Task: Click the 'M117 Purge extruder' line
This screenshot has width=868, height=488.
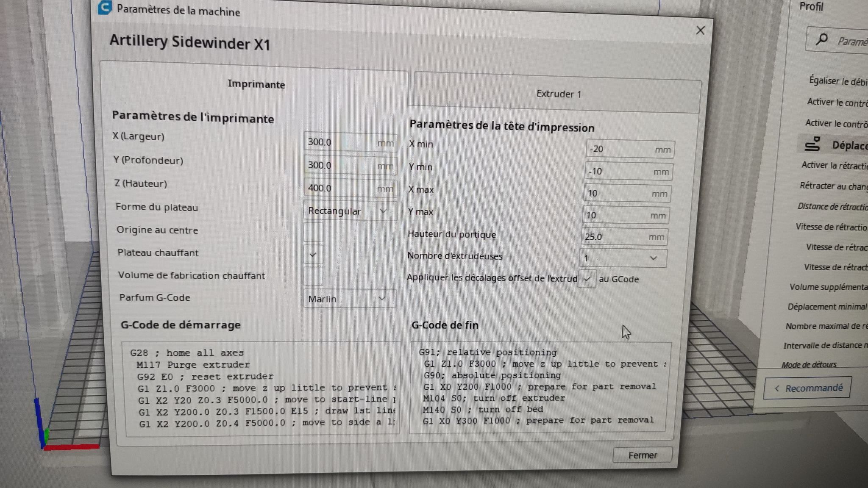Action: click(x=193, y=365)
